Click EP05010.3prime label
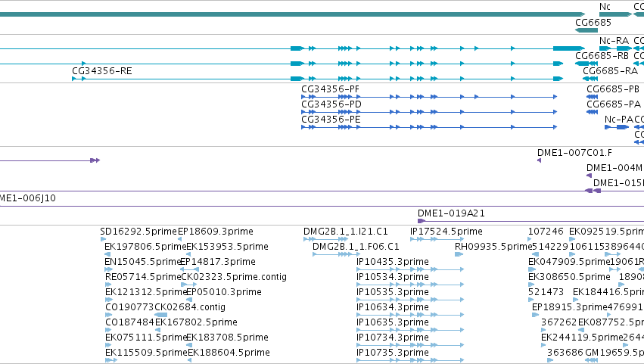 pyautogui.click(x=224, y=292)
